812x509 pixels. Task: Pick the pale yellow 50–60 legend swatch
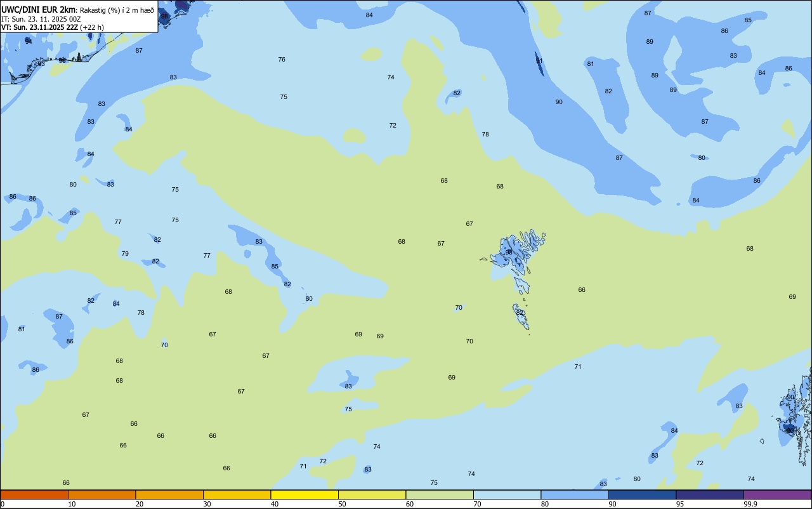click(x=372, y=494)
